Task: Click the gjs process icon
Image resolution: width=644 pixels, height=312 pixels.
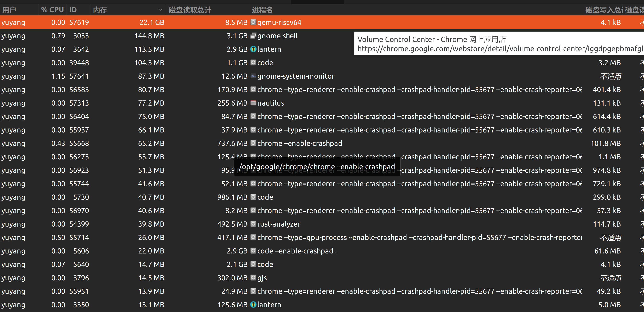Action: (x=253, y=278)
